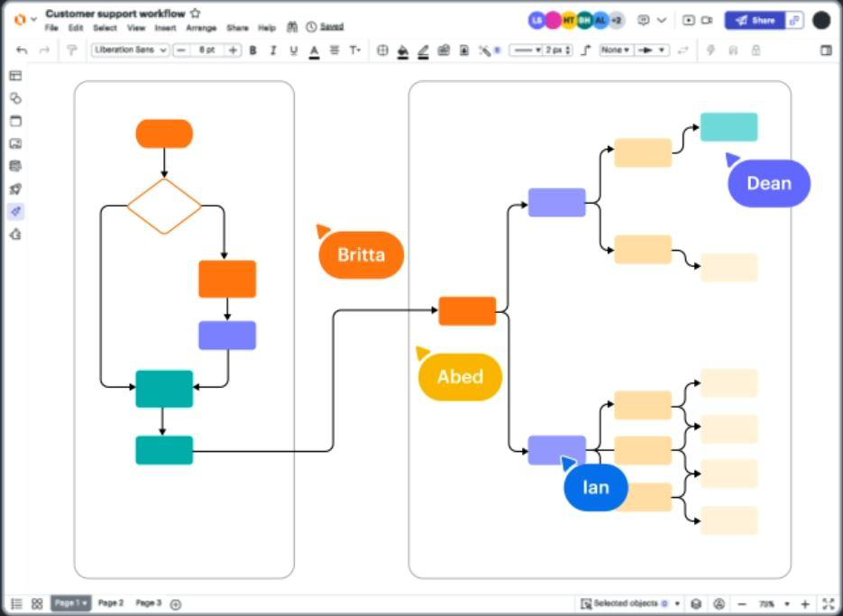Open the Share menu in menu bar
Image resolution: width=843 pixels, height=616 pixels.
(237, 28)
